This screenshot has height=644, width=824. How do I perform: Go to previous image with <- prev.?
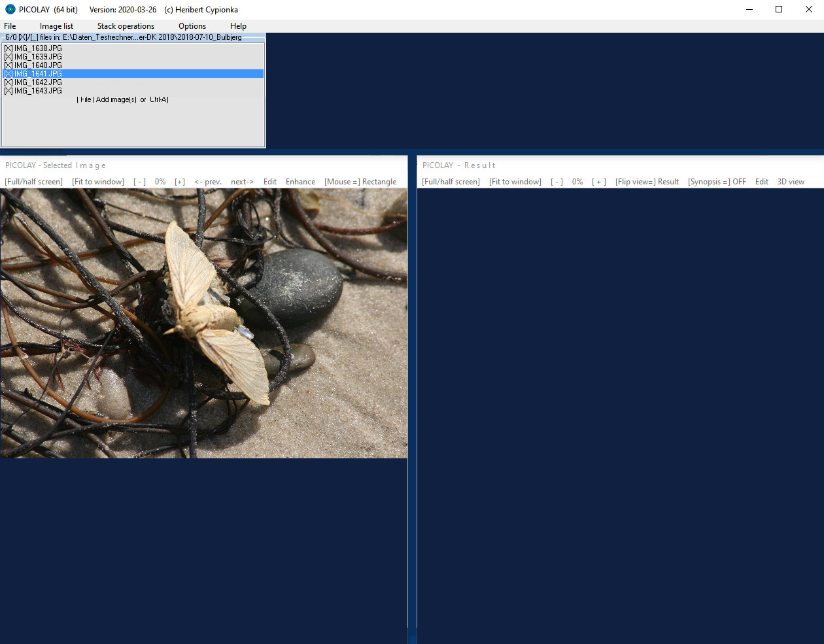click(x=208, y=182)
